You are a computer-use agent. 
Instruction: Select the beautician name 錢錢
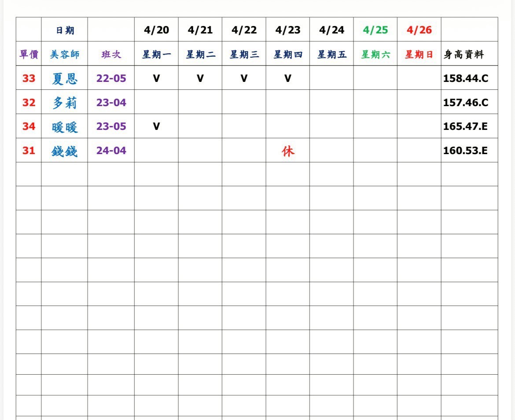click(65, 151)
